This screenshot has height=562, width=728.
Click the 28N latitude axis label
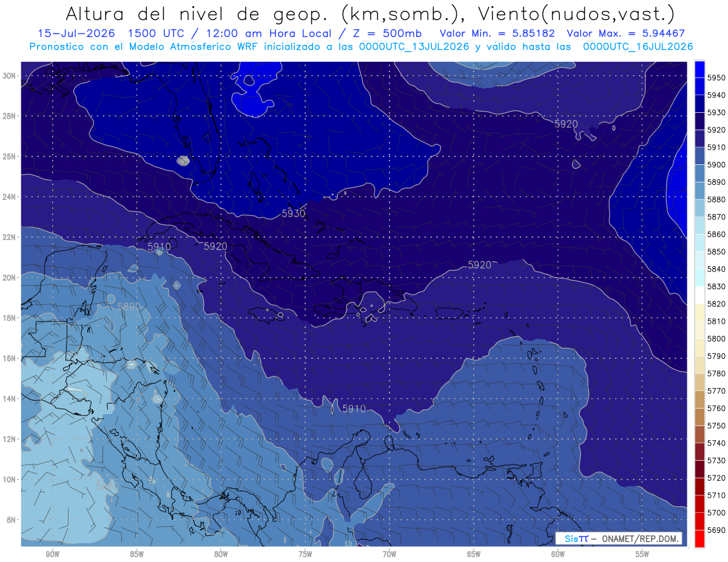tap(9, 116)
